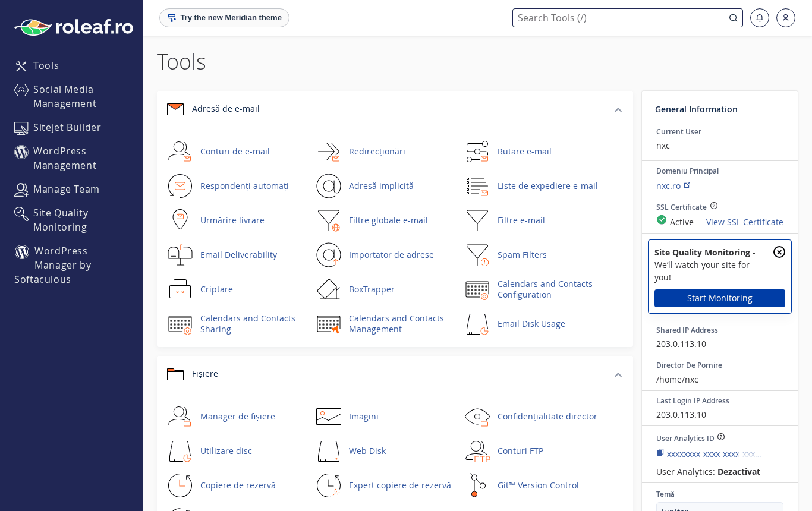Open the notifications bell icon

coord(760,18)
